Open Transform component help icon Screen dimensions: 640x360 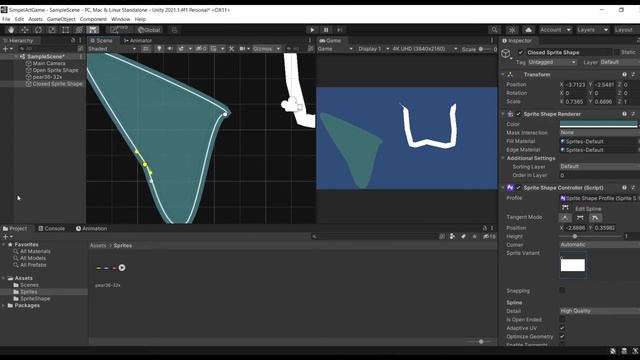(x=624, y=74)
